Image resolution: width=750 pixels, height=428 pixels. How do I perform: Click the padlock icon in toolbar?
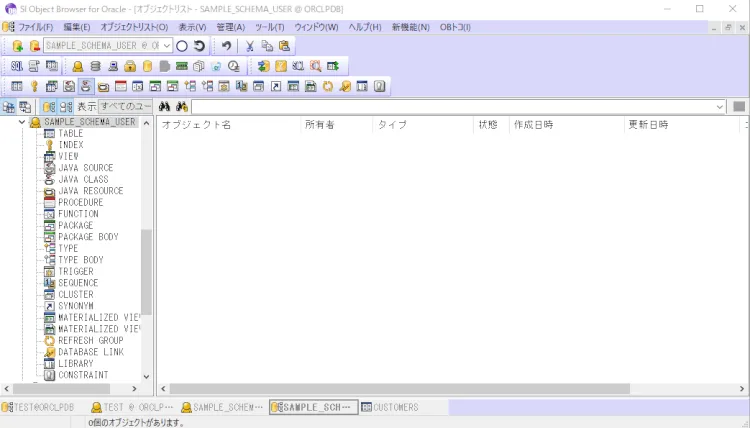(130, 66)
